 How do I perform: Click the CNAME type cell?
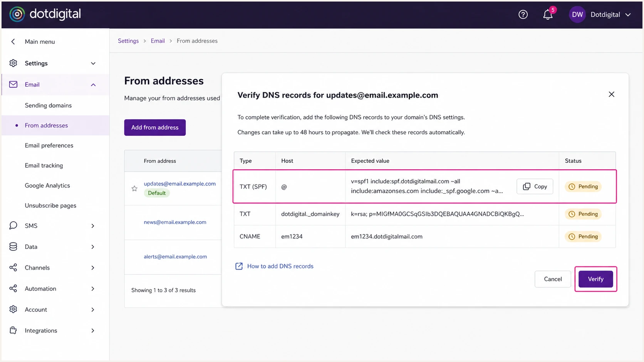(x=250, y=237)
